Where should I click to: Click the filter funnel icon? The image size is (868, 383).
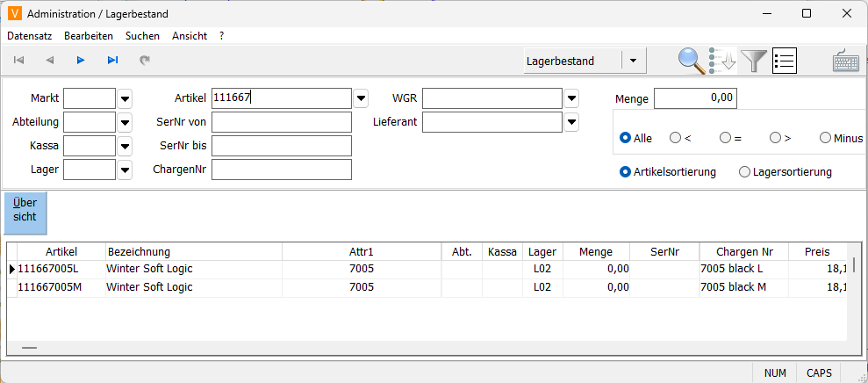(x=753, y=61)
